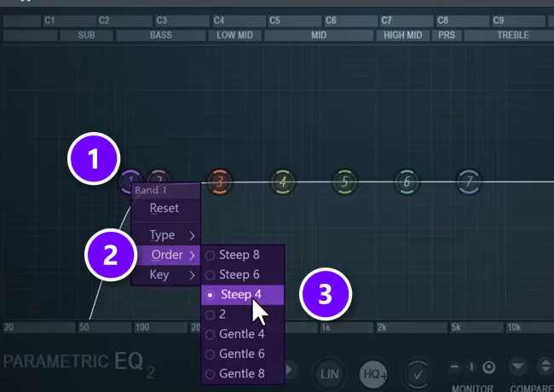Select band 4 node on EQ curve
Viewport: 554px width, 392px height.
[x=283, y=182]
